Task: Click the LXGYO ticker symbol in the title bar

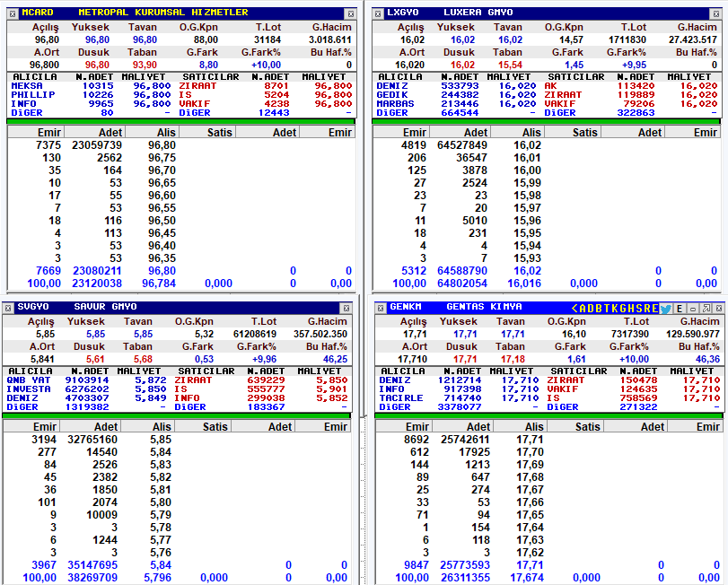Action: [x=402, y=13]
